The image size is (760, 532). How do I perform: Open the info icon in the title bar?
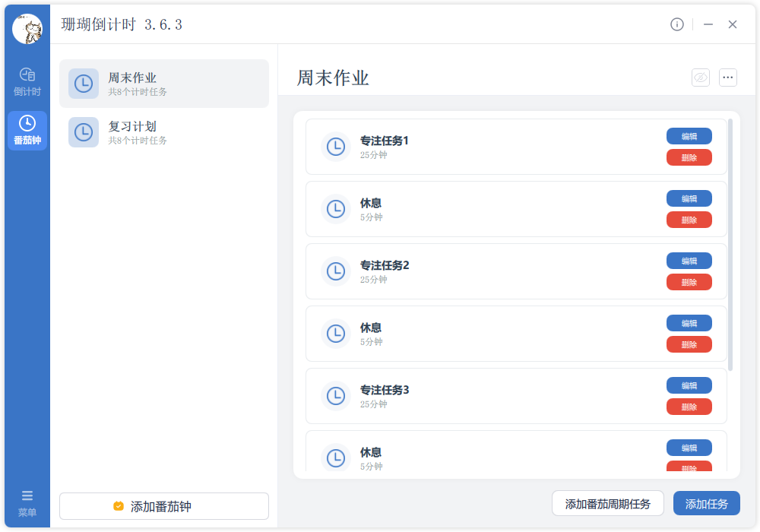[x=677, y=24]
